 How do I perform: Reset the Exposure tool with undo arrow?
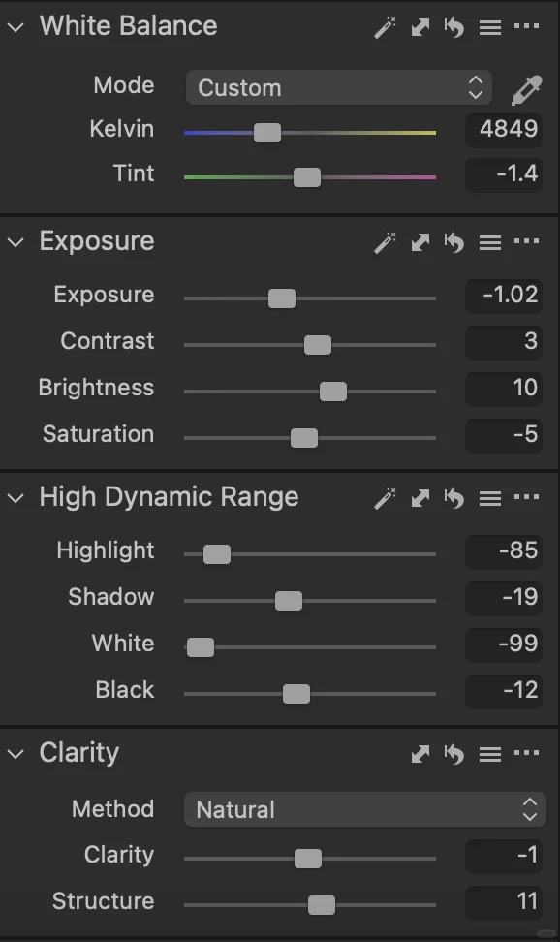pyautogui.click(x=454, y=242)
